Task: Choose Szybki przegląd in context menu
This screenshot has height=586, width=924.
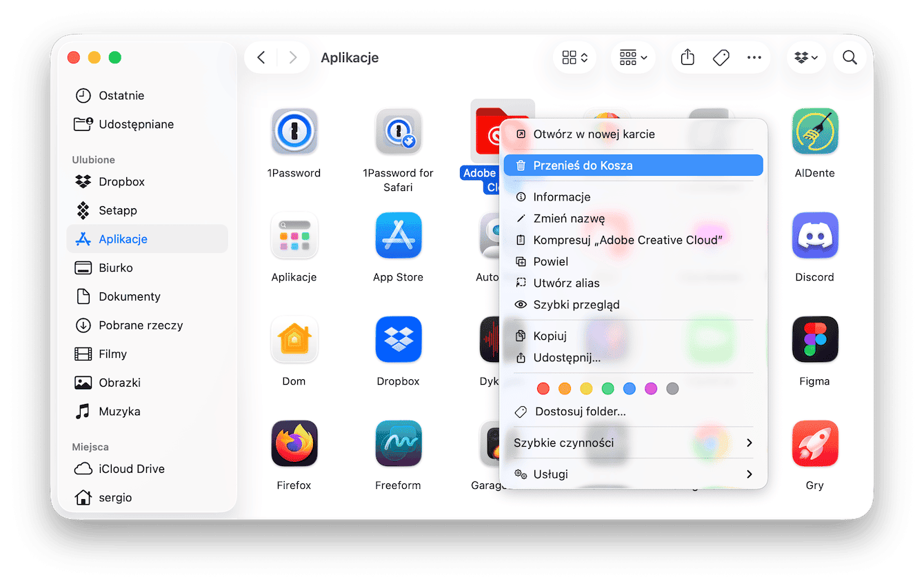Action: click(633, 304)
